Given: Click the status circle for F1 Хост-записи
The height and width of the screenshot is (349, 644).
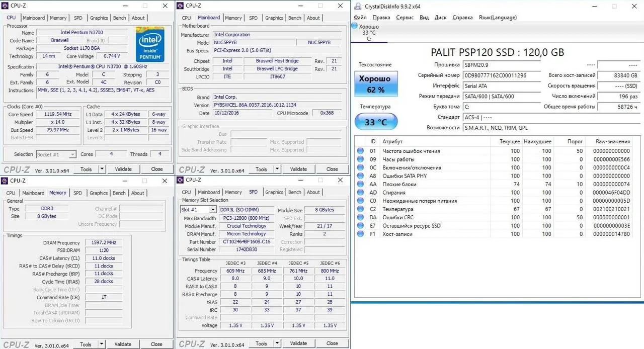Looking at the screenshot, I should (360, 234).
